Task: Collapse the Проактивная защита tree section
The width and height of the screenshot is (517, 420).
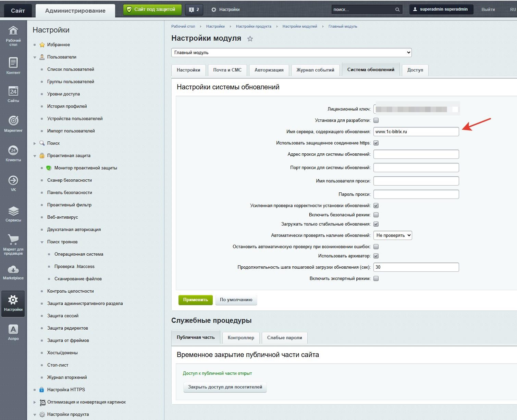Action: [x=35, y=156]
